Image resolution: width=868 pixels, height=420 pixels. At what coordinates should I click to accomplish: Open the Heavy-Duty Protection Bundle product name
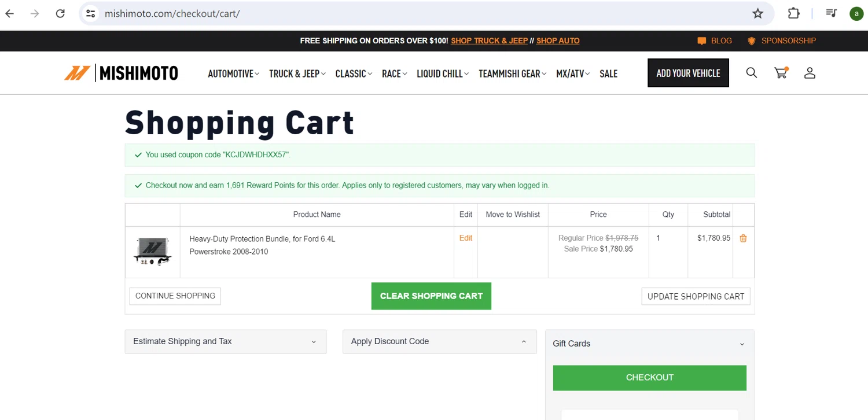click(262, 245)
